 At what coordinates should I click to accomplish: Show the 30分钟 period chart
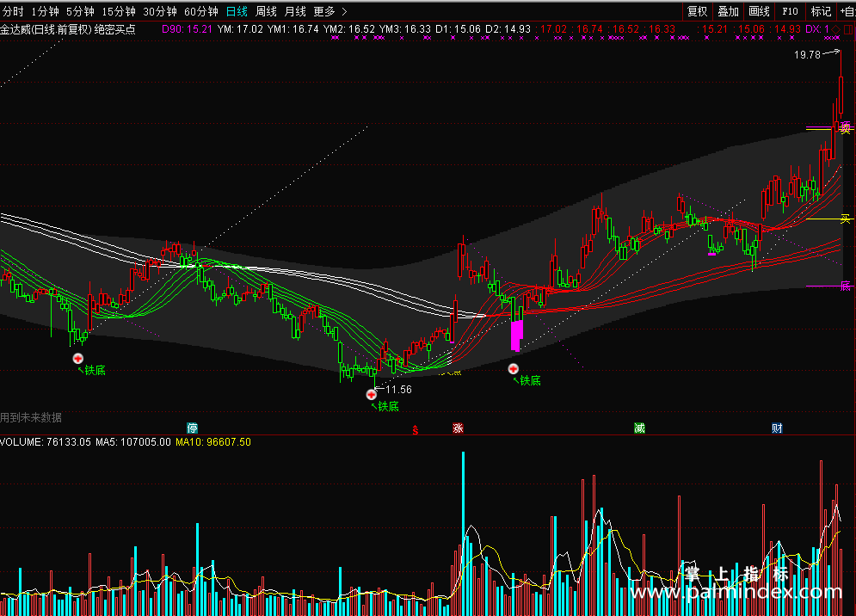pos(160,11)
